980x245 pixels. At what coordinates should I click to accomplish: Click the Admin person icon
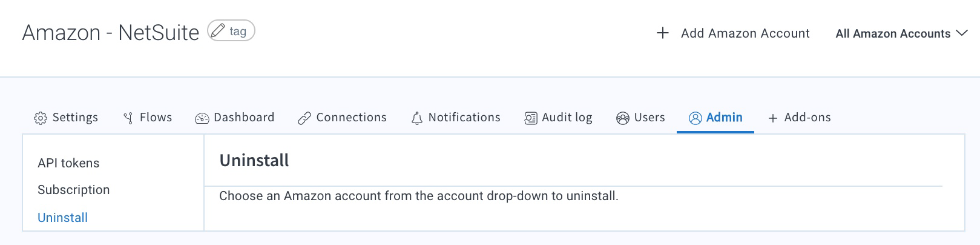click(x=696, y=118)
